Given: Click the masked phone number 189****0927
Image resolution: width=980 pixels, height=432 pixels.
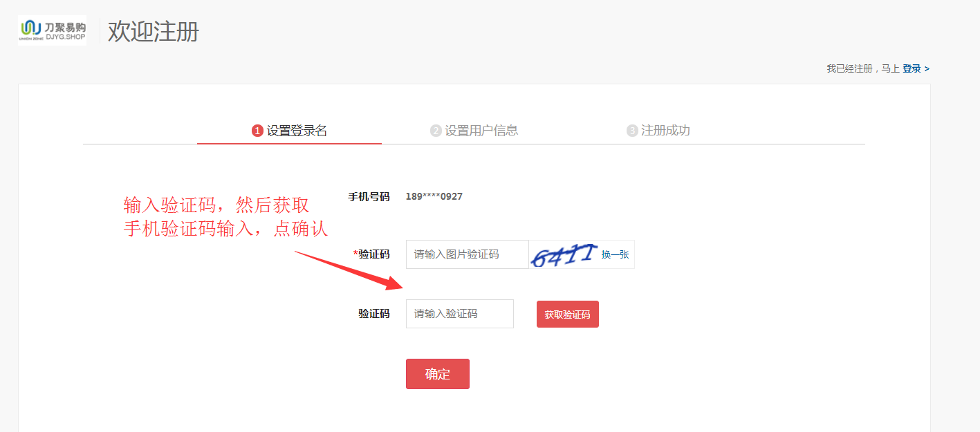Looking at the screenshot, I should (x=434, y=196).
